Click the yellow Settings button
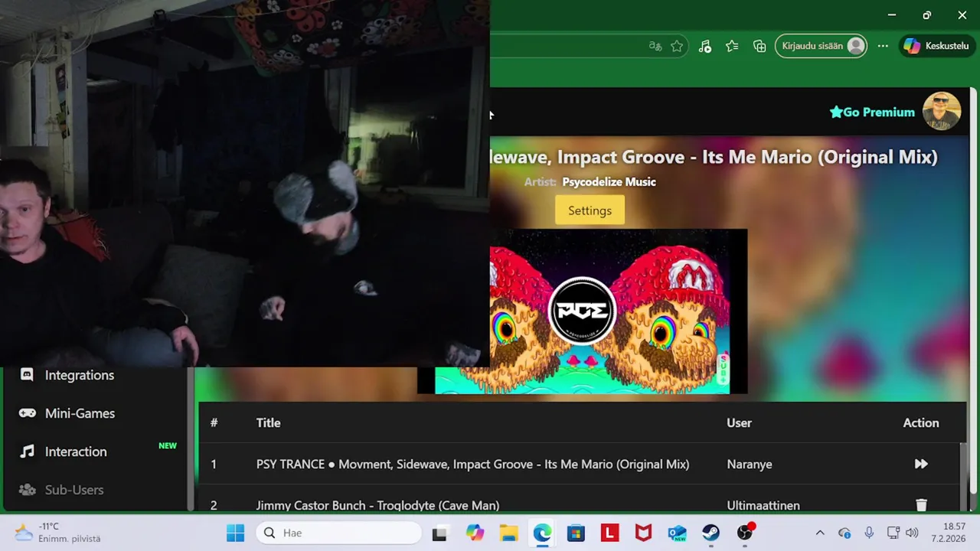980x551 pixels. [590, 210]
